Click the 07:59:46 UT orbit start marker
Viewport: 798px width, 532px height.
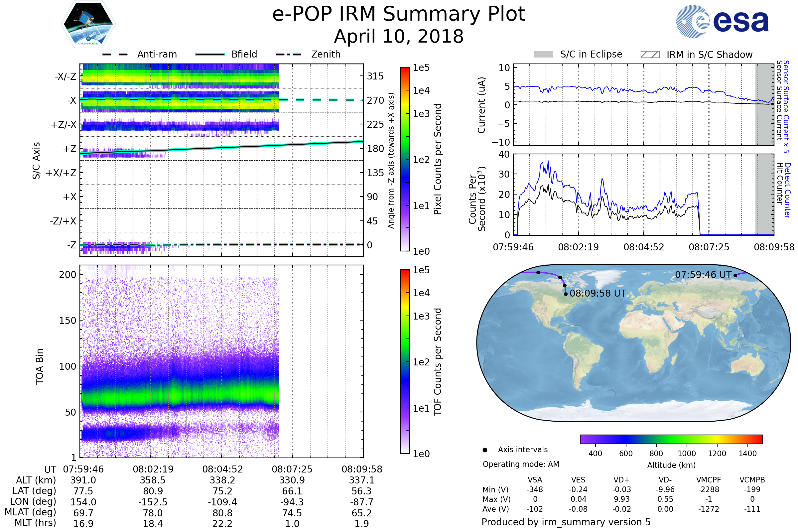coord(735,276)
